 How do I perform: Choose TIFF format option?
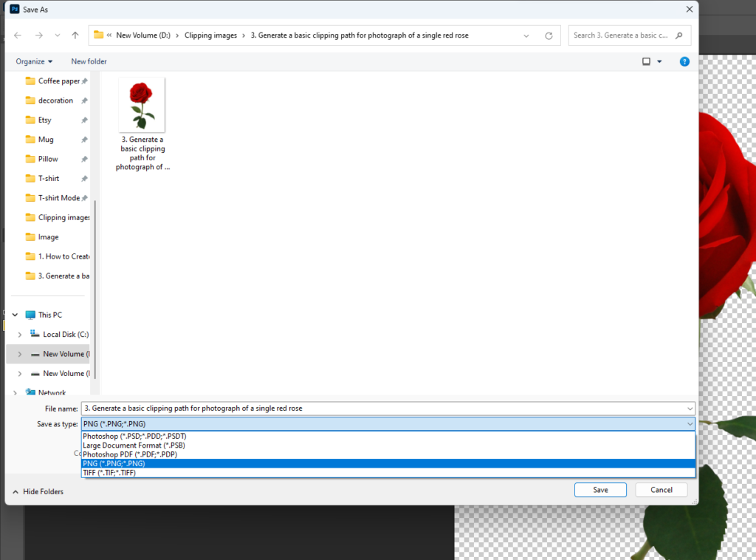[388, 473]
